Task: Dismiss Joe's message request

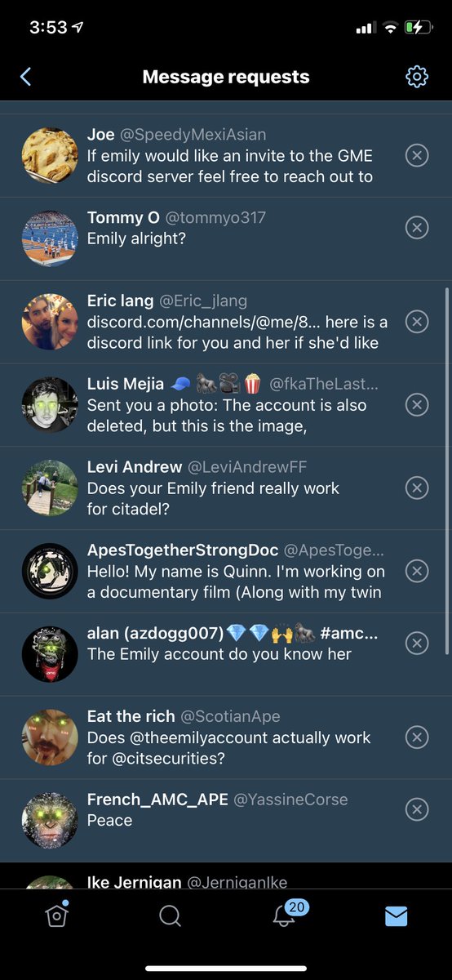Action: (417, 155)
